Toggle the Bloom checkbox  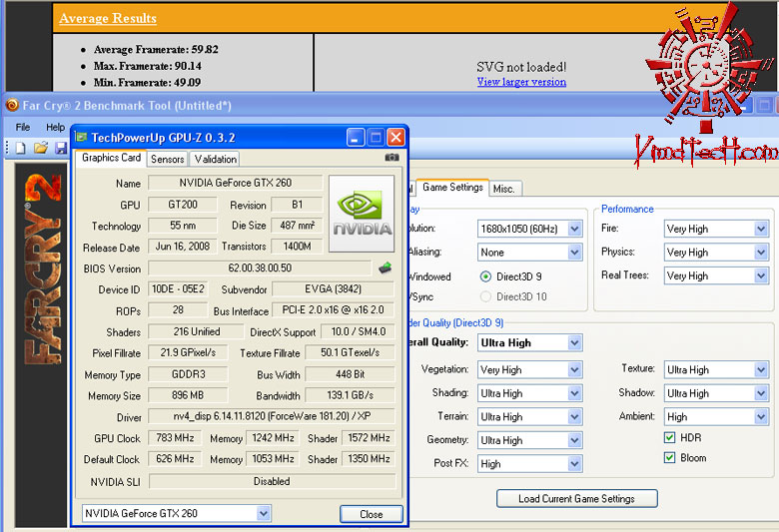(670, 457)
